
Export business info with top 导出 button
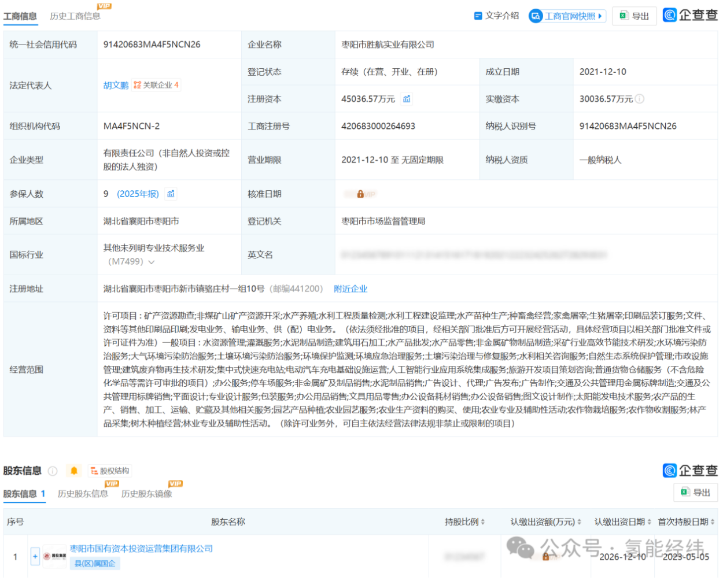pos(635,16)
